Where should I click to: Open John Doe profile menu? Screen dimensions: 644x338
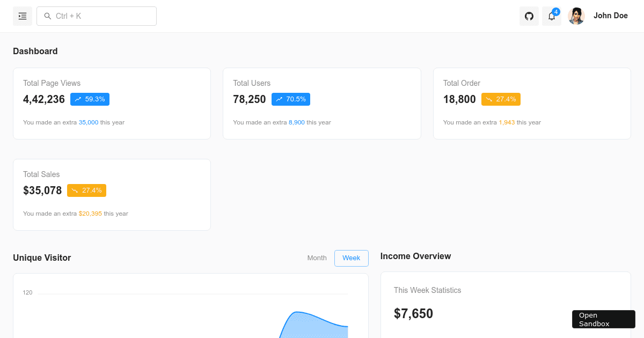click(610, 16)
